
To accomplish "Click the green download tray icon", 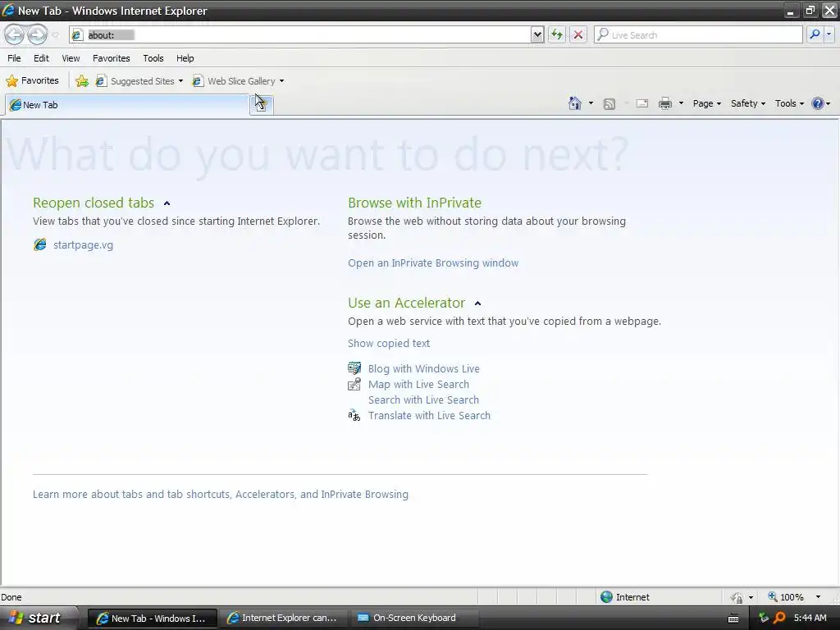I will (764, 619).
